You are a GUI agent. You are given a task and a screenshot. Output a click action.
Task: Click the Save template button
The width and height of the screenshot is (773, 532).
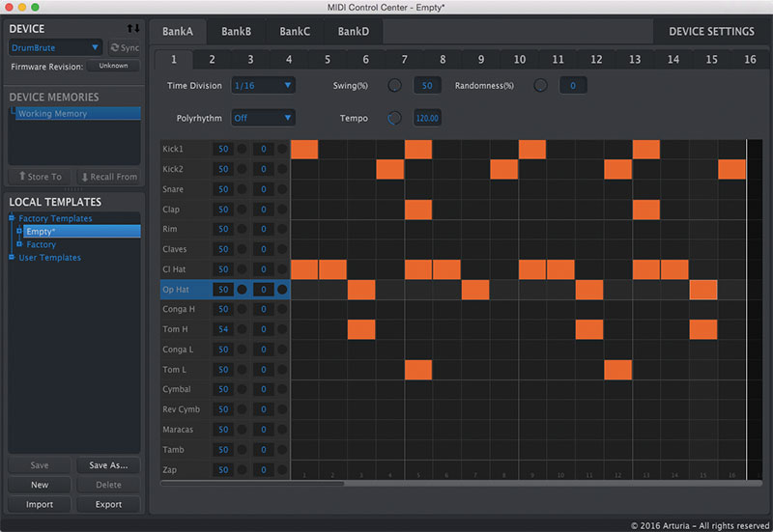pos(40,465)
